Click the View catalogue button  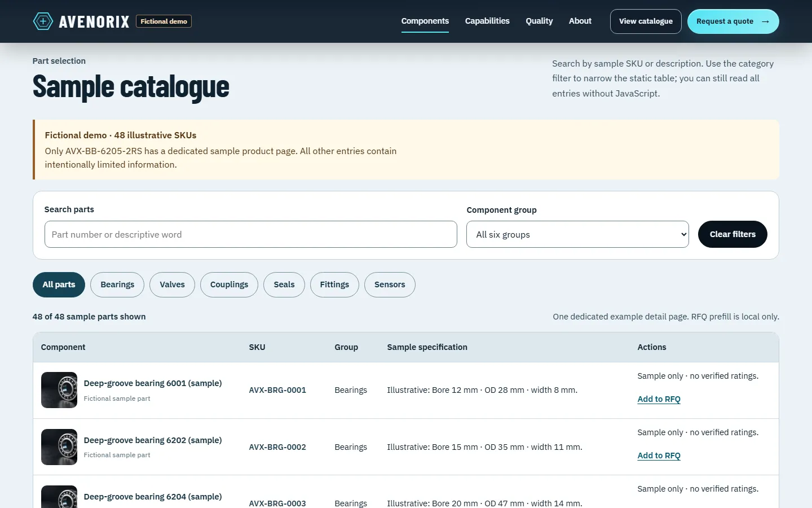[x=646, y=21]
